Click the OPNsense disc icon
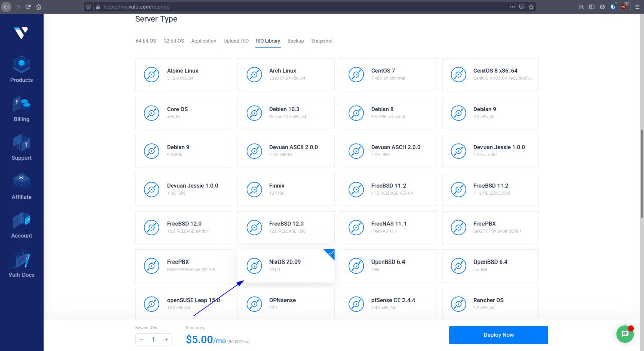Viewport: 644px width, 351px height. pyautogui.click(x=254, y=304)
